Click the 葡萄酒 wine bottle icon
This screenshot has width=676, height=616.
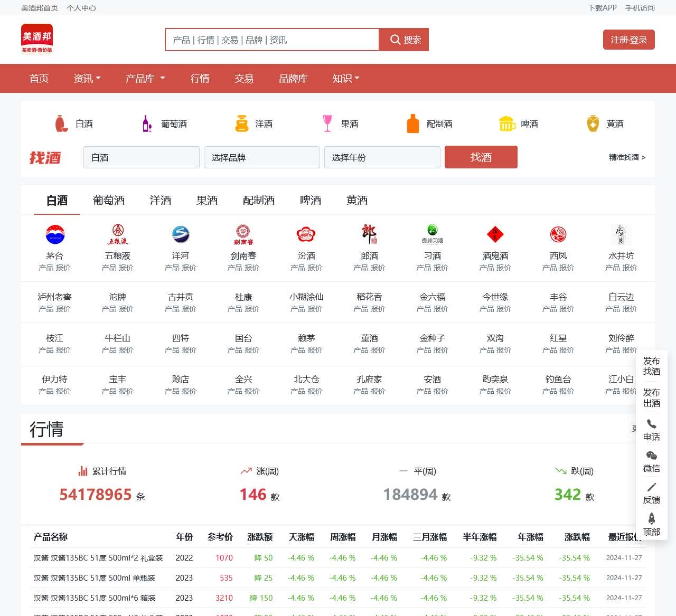click(147, 124)
